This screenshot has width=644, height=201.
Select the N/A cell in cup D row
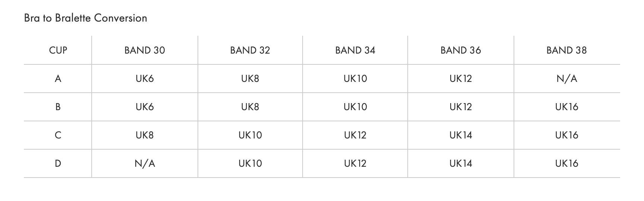tap(145, 163)
